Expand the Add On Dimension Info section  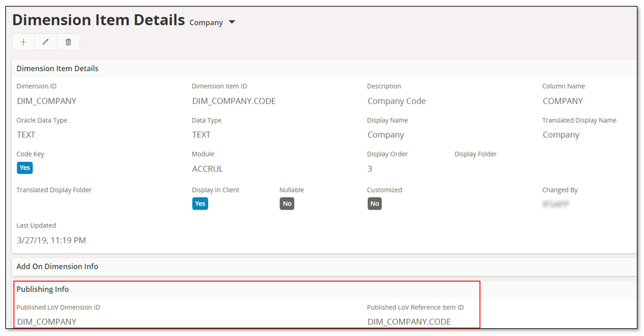coord(58,267)
